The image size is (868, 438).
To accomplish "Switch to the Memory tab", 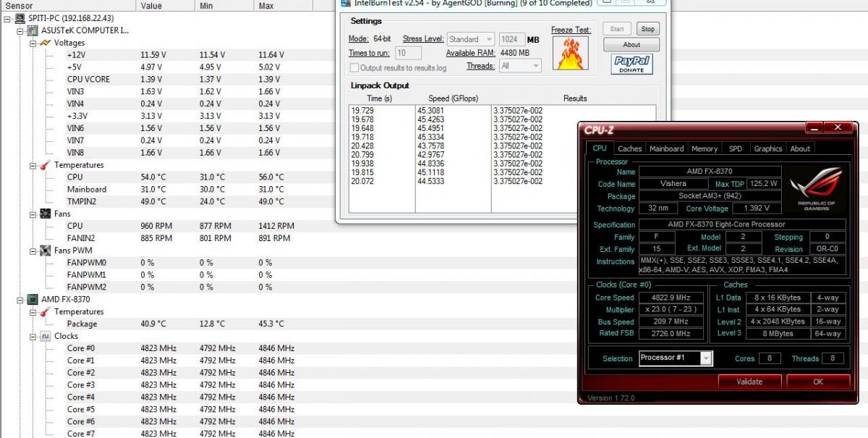I will click(x=704, y=148).
